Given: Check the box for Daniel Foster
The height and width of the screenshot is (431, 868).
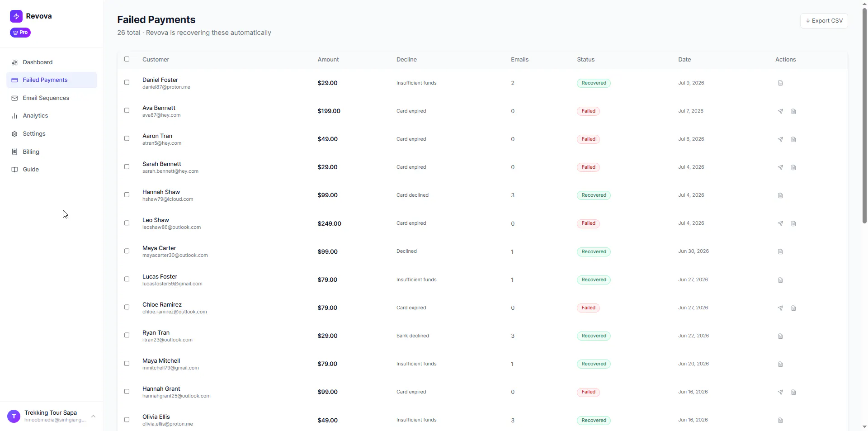Looking at the screenshot, I should (x=127, y=83).
